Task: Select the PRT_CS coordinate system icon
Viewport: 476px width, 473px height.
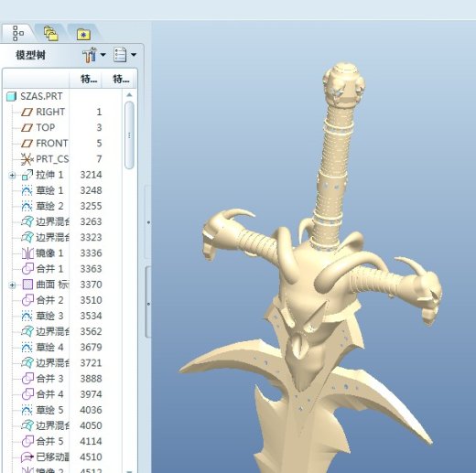Action: tap(27, 159)
